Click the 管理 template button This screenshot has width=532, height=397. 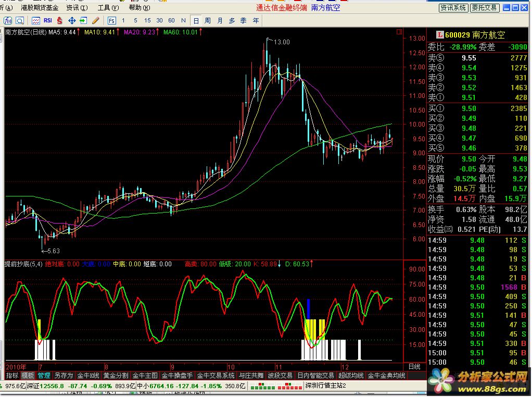coord(44,376)
